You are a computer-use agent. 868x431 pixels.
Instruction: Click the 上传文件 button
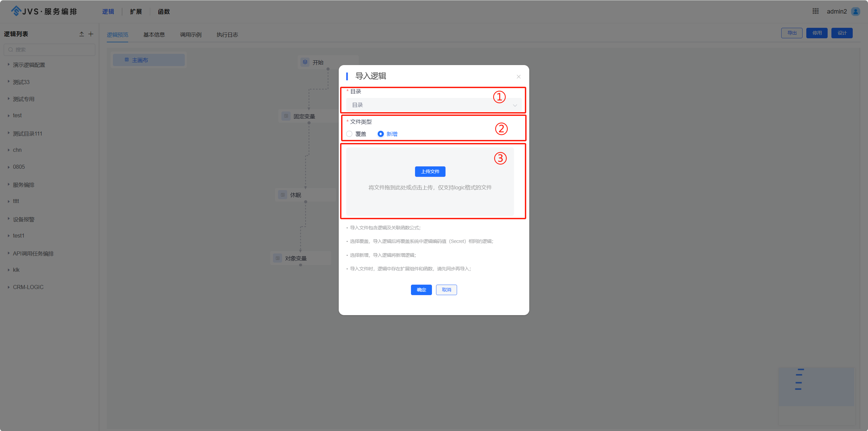[430, 171]
